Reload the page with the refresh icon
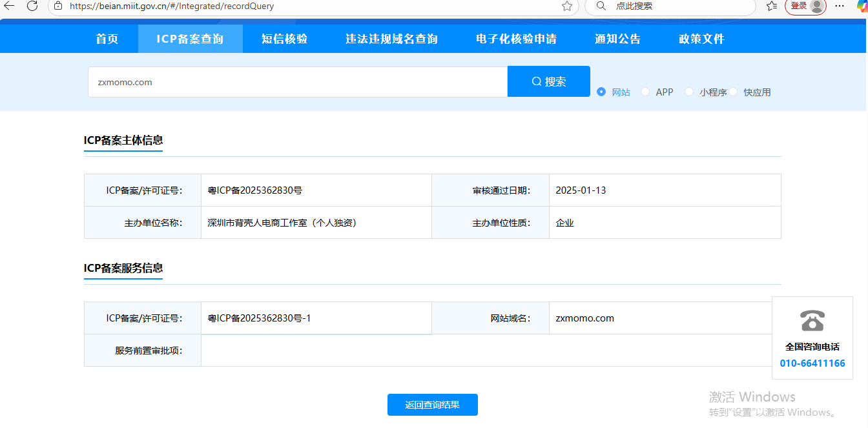The width and height of the screenshot is (868, 428). tap(32, 6)
